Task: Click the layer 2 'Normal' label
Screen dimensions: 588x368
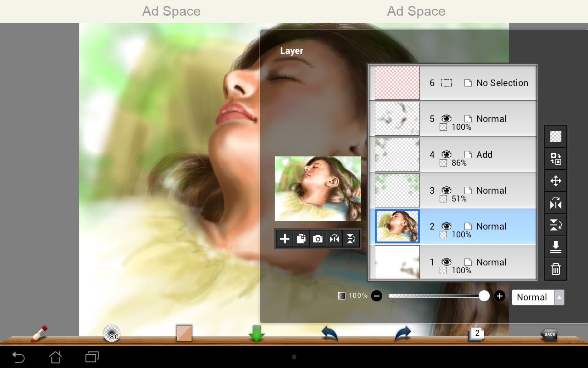Action: tap(491, 226)
